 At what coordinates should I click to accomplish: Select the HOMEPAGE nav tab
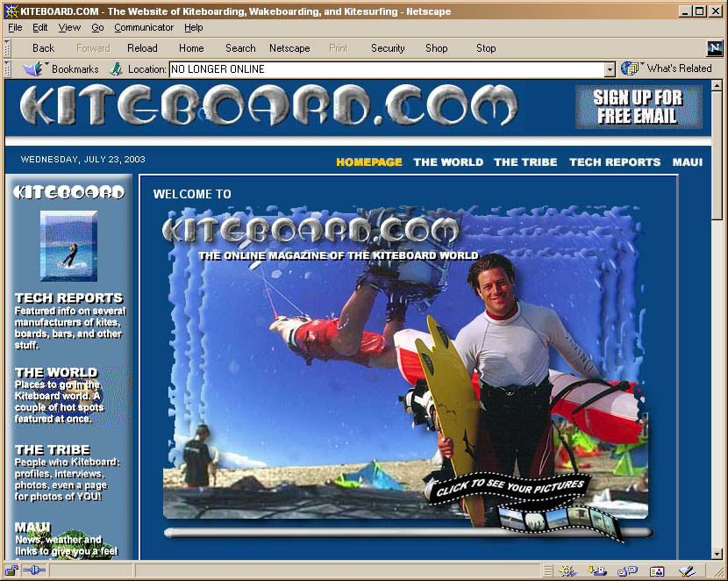click(369, 162)
